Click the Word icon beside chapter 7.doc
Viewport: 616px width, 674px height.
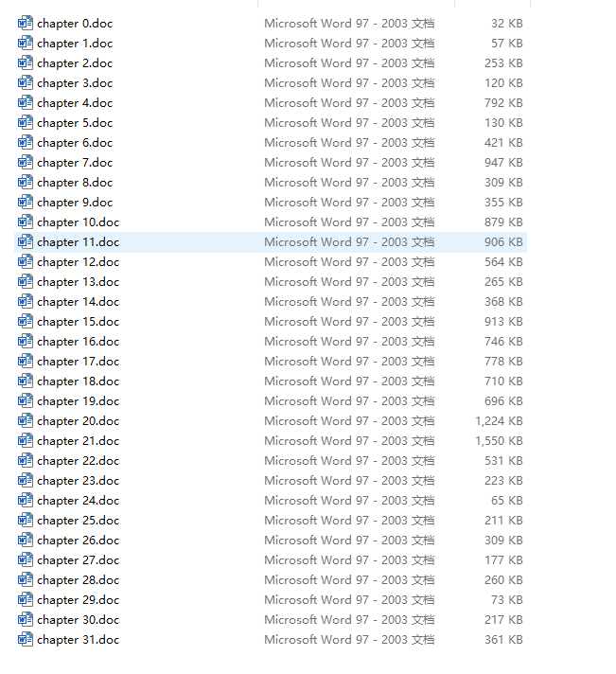coord(26,163)
